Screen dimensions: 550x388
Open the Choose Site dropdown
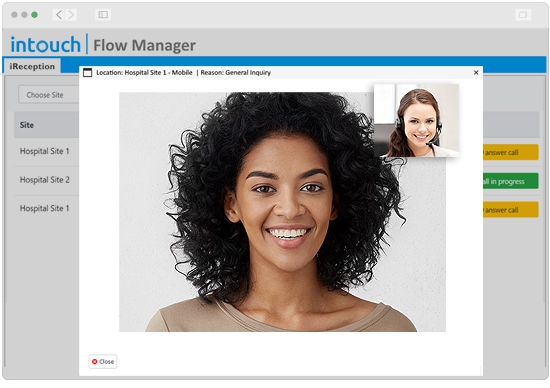pos(49,95)
